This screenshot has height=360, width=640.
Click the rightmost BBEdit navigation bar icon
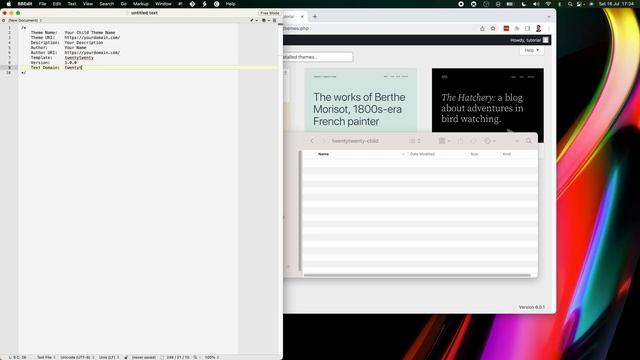click(x=275, y=20)
